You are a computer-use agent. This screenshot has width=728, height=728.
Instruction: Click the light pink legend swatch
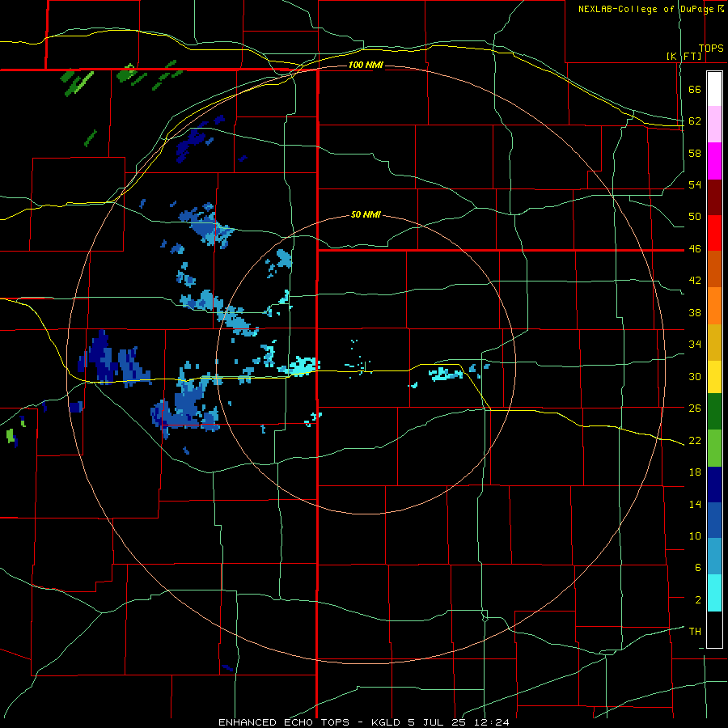714,124
